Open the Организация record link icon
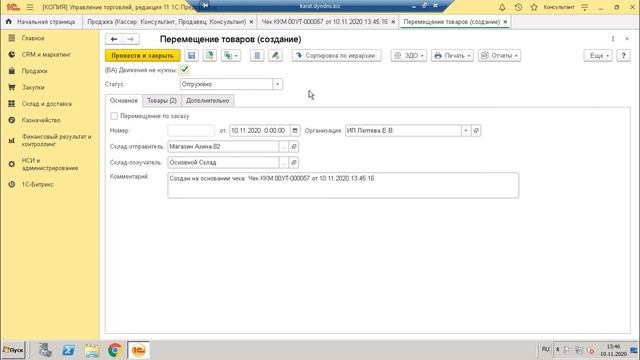Image resolution: width=640 pixels, height=360 pixels. 476,131
